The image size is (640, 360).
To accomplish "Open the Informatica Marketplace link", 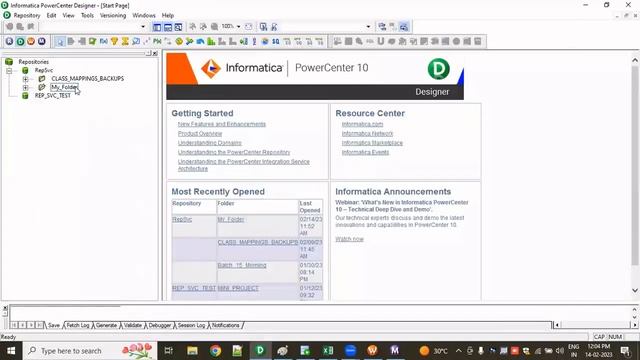I will [372, 143].
